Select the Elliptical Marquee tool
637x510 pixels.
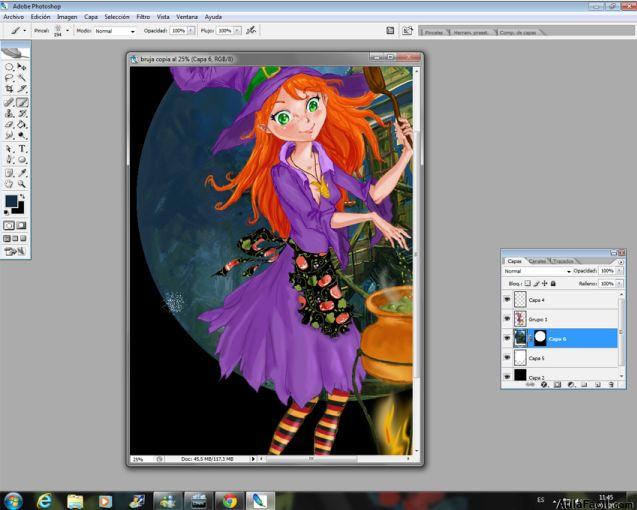click(9, 67)
